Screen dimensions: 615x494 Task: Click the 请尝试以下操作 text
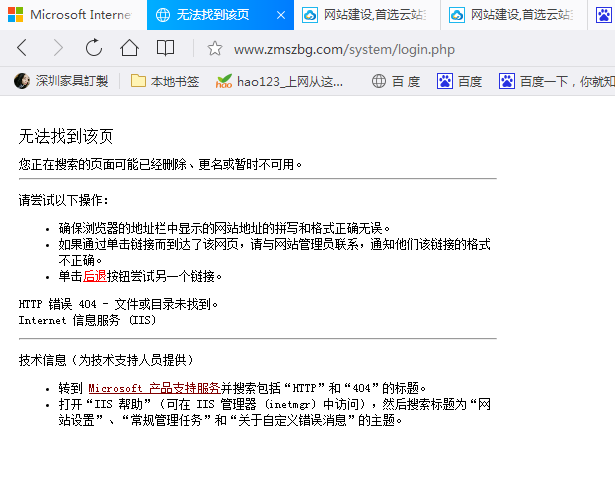[63, 200]
